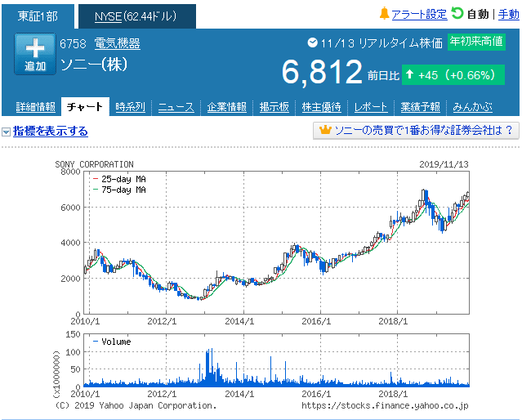522x420 pixels.
Task: Click the 年初来高値 green badge
Action: tap(476, 42)
